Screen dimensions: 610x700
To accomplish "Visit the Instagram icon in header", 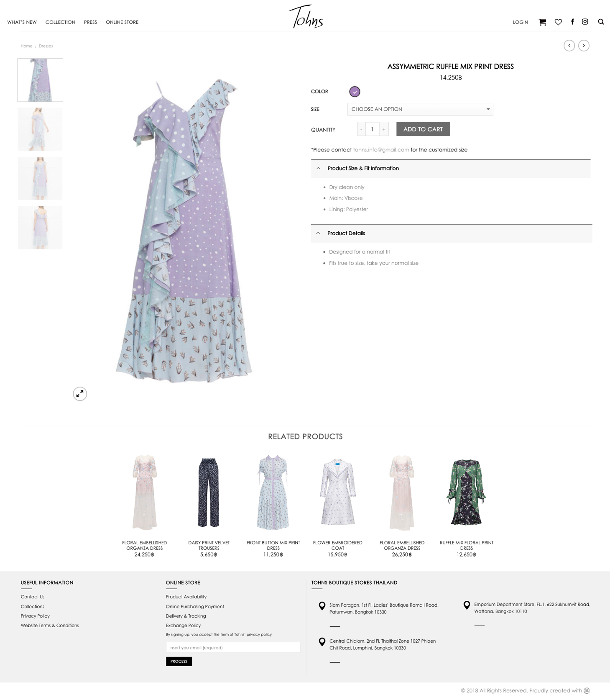I will click(585, 22).
